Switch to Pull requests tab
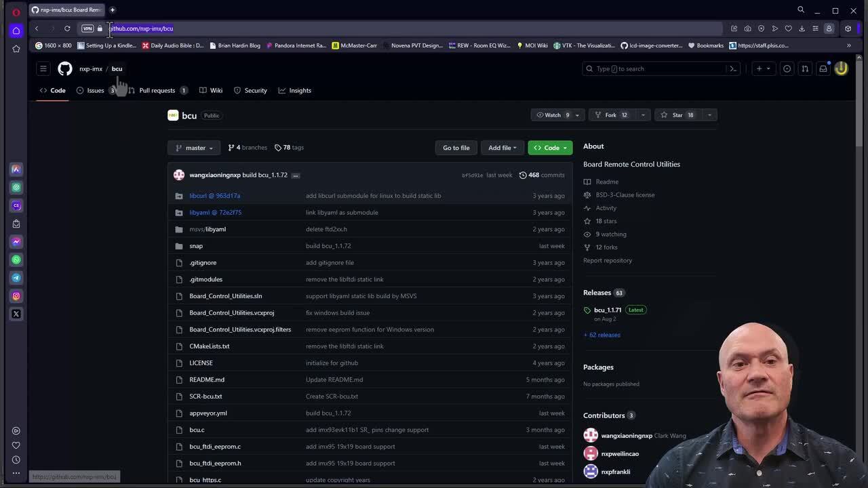The width and height of the screenshot is (868, 488). point(158,90)
